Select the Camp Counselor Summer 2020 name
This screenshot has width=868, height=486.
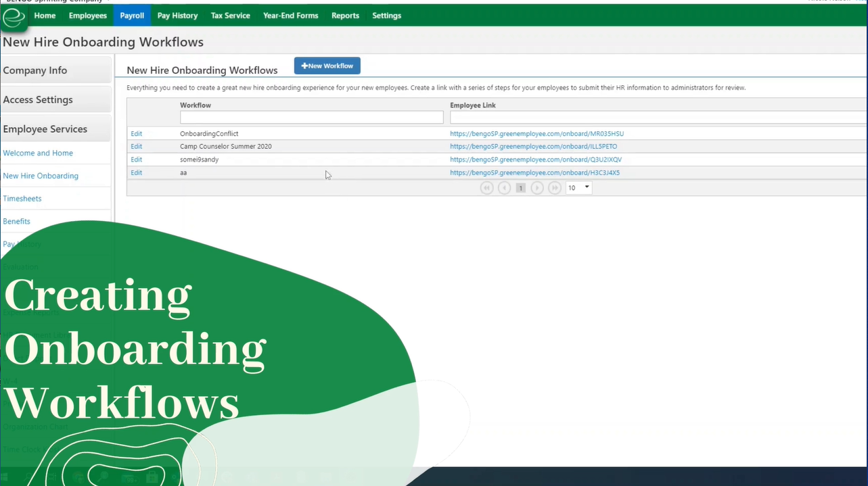226,147
